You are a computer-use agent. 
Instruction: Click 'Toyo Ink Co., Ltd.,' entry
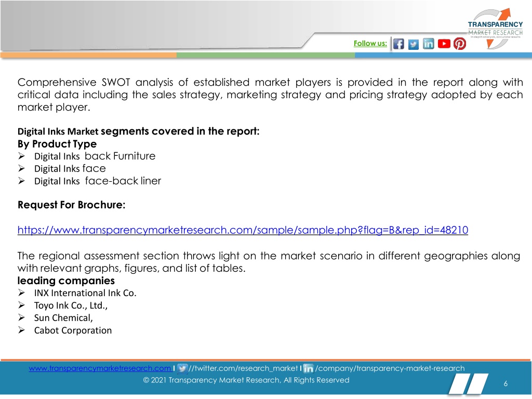click(71, 305)
